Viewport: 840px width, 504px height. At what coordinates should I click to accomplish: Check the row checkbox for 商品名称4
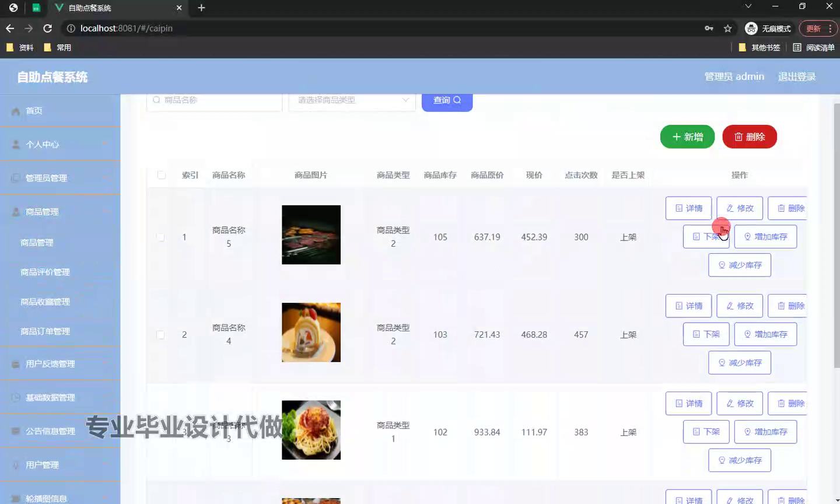(160, 335)
